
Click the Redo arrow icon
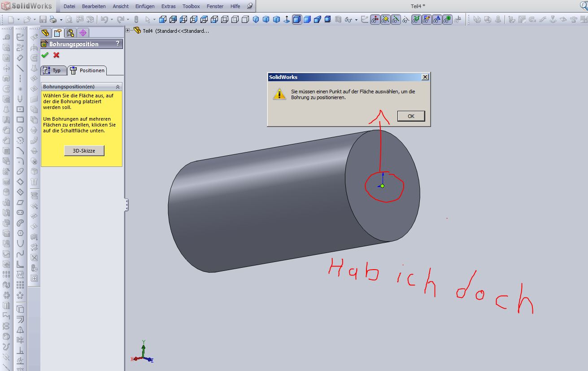click(121, 20)
